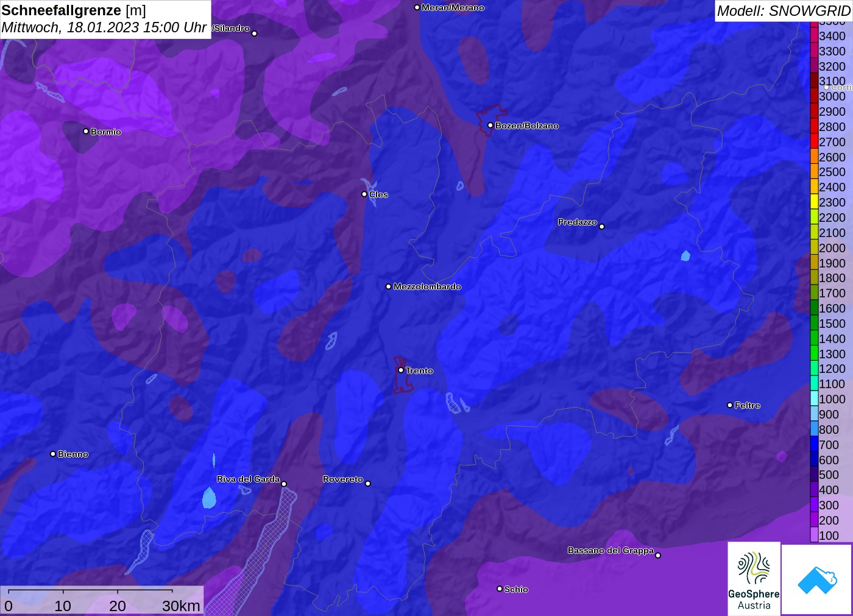Screen dimensions: 853x616
Task: Pick the 2500 m legend color swatch
Action: tap(814, 172)
